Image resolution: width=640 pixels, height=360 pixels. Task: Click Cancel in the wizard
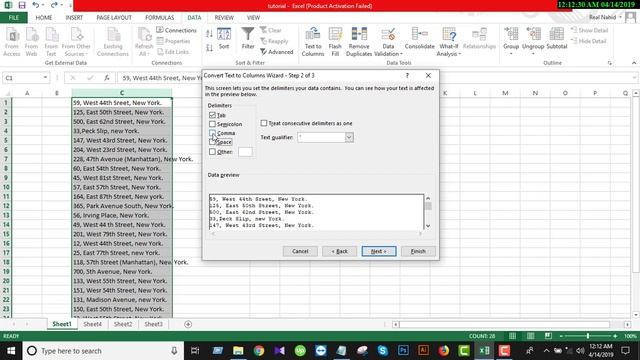tap(300, 251)
